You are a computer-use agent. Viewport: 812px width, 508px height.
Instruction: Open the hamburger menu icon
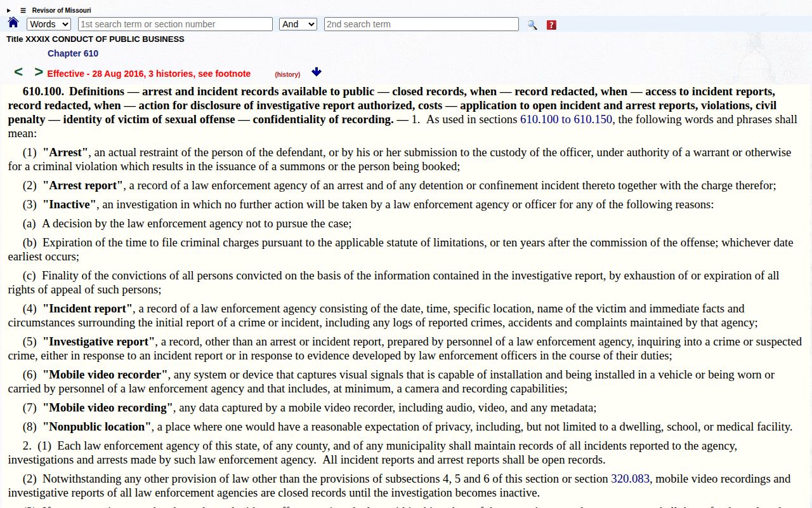coord(23,10)
